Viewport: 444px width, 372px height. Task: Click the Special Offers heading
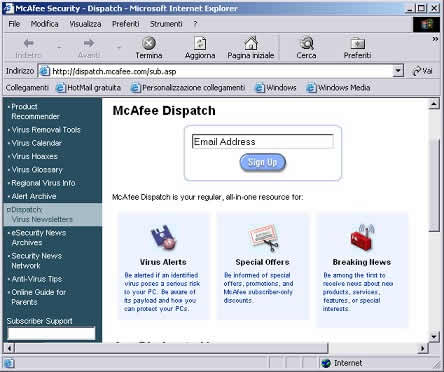point(262,262)
